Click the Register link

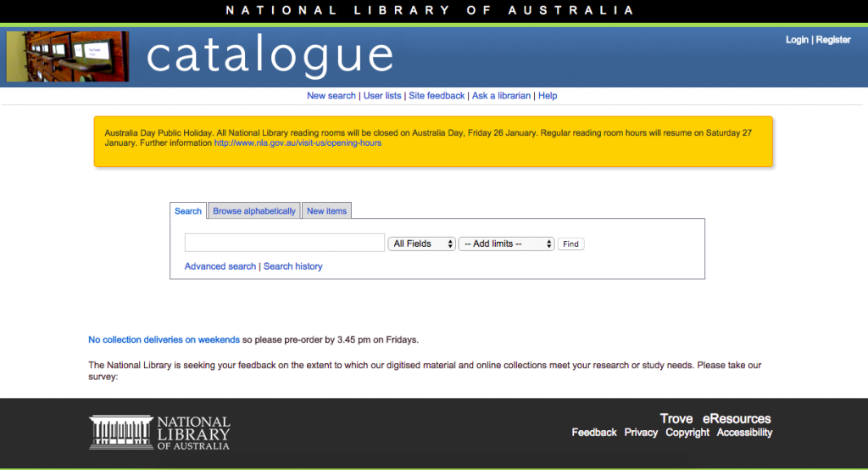coord(833,40)
